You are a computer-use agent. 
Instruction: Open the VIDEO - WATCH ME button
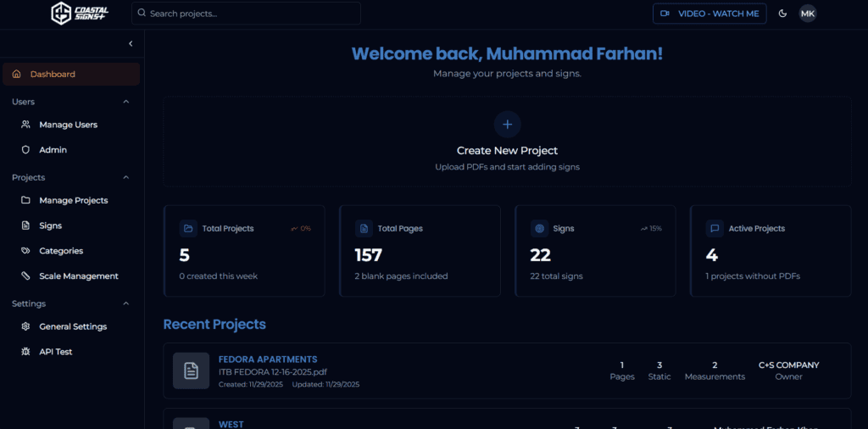click(709, 14)
